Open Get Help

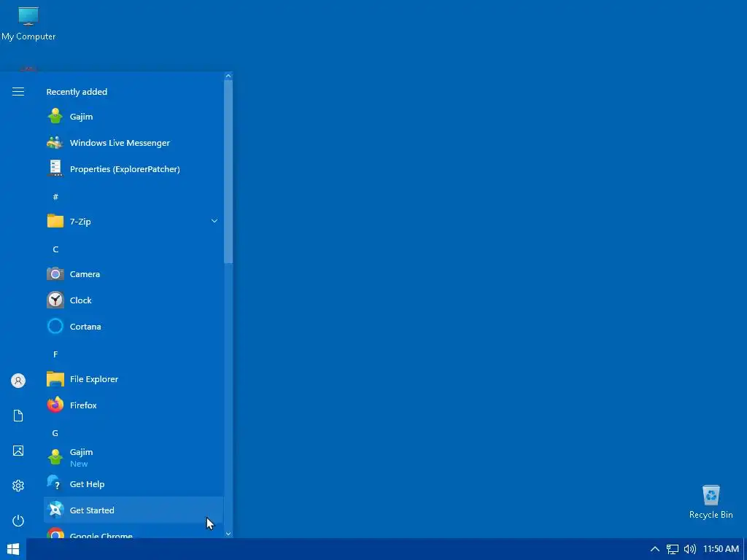(133, 484)
